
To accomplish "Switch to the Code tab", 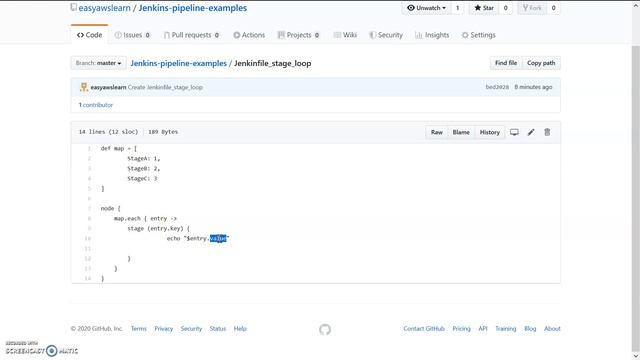I will tap(89, 35).
